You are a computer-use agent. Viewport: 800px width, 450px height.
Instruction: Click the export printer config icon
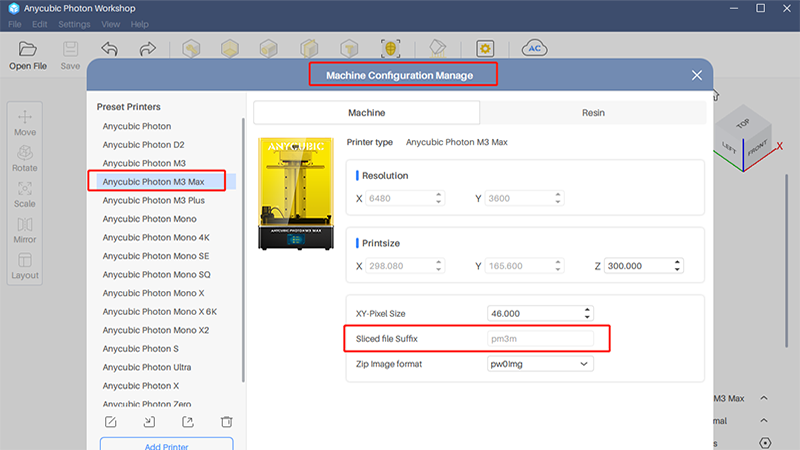187,422
